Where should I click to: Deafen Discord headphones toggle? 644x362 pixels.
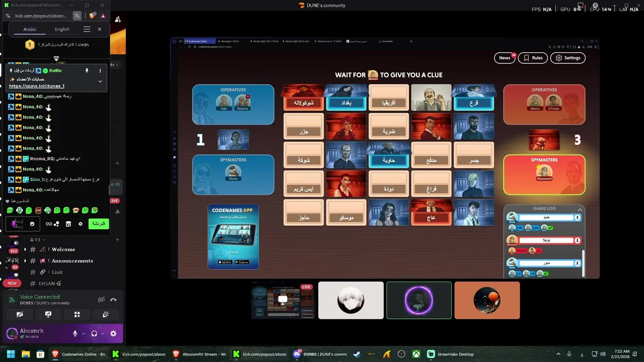[94, 333]
